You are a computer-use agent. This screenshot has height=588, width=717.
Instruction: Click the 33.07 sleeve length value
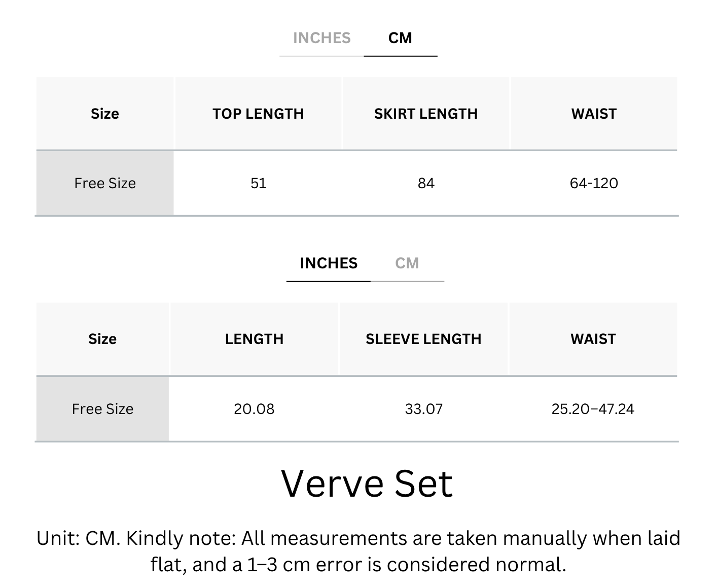(423, 409)
